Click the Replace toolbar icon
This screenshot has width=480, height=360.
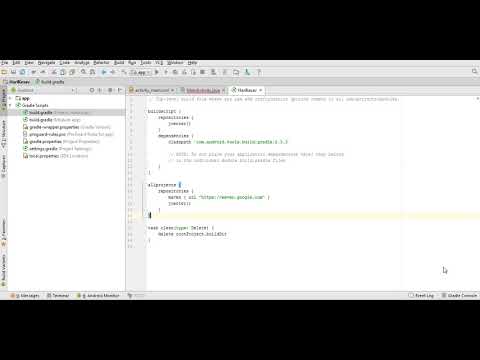(93, 72)
